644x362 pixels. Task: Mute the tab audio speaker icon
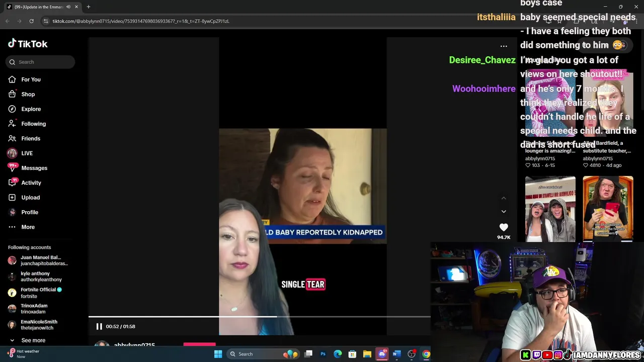click(68, 7)
